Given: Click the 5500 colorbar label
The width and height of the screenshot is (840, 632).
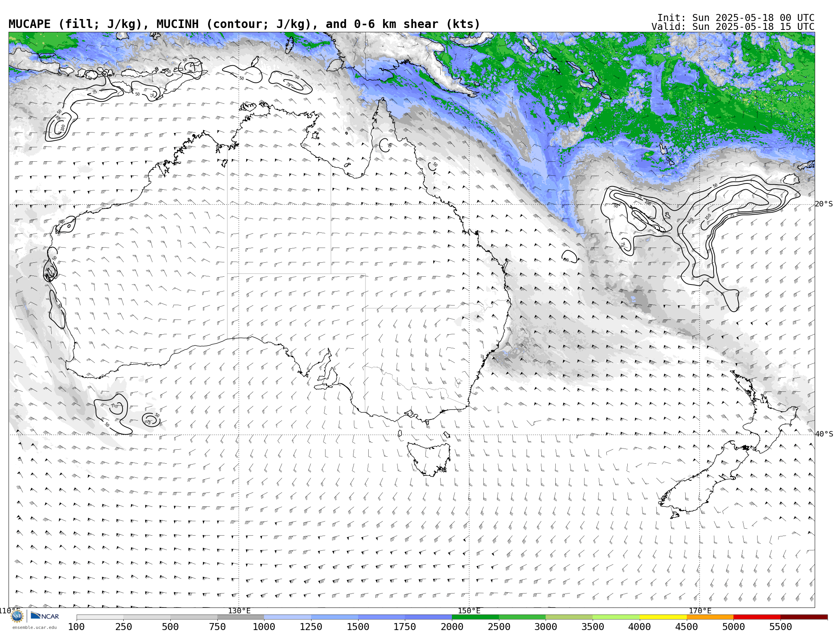Looking at the screenshot, I should 780,627.
